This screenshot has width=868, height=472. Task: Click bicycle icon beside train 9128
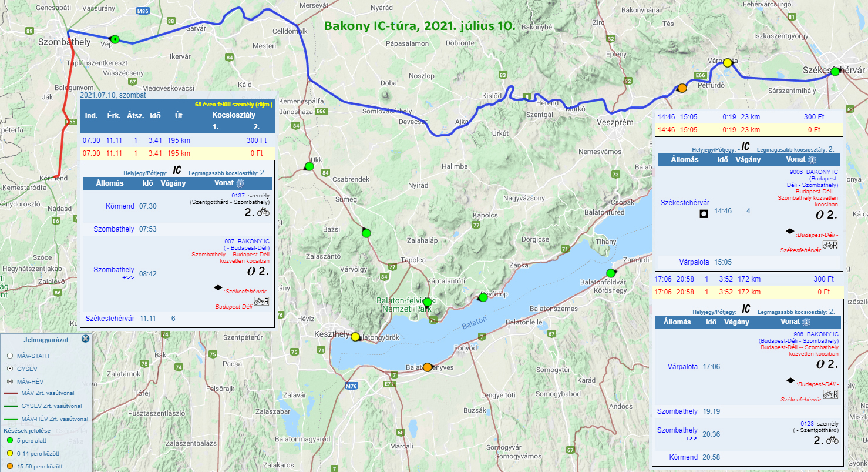[x=832, y=440]
